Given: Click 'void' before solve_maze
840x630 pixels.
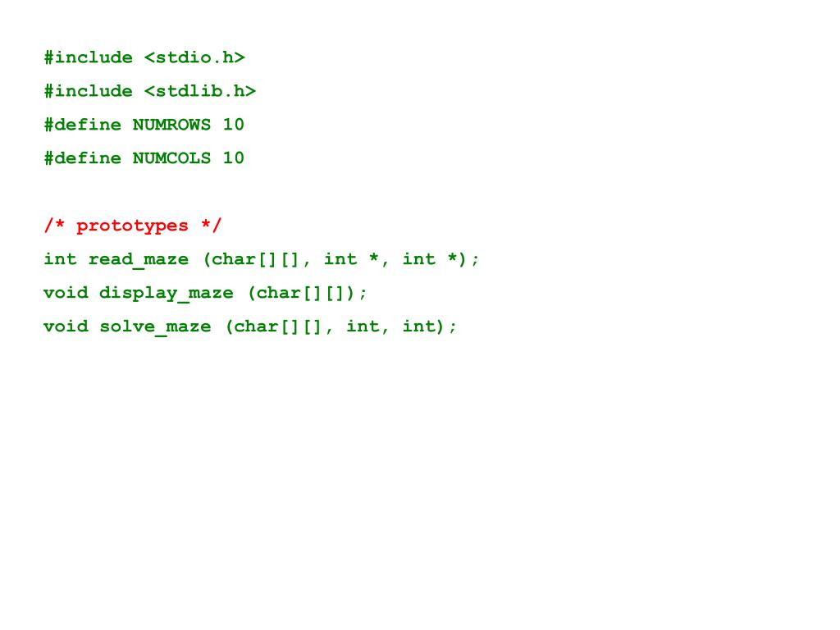Looking at the screenshot, I should click(x=66, y=326).
